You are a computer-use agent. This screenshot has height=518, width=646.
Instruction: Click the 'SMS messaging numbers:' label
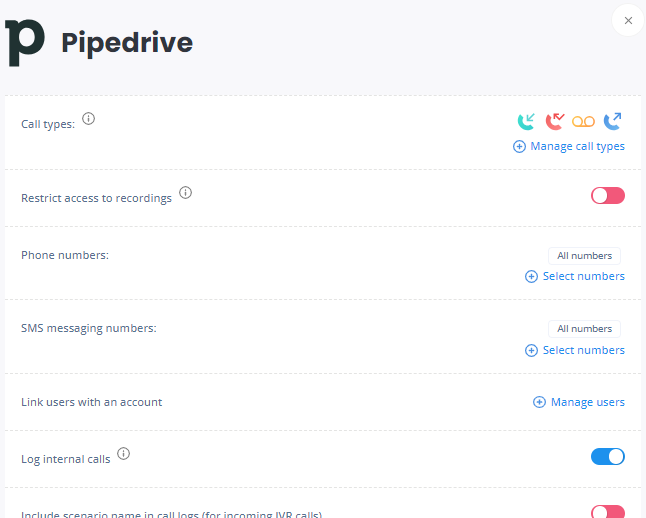[x=89, y=328]
